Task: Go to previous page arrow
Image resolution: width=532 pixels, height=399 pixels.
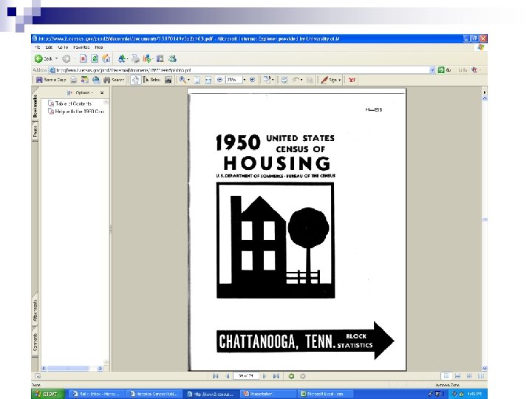Action: tap(228, 376)
